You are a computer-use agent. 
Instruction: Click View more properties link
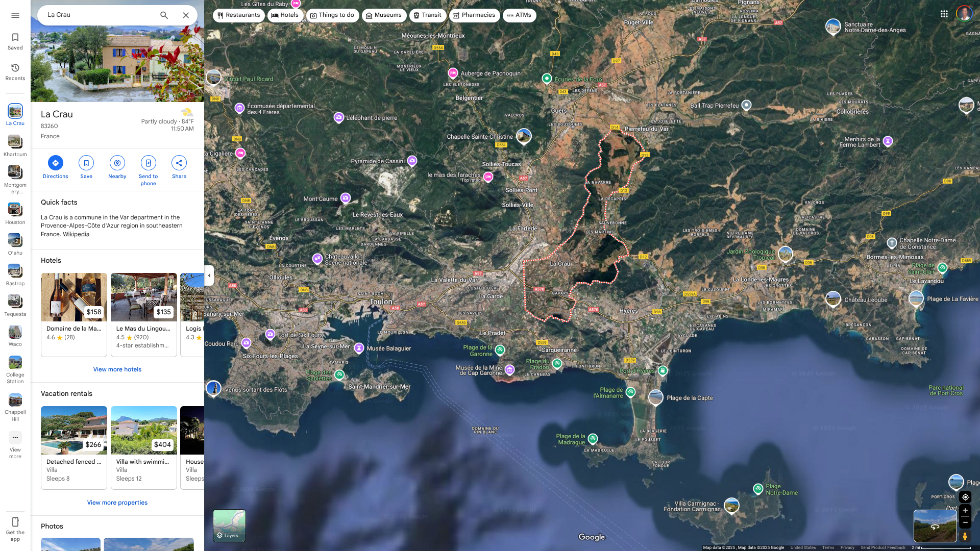(117, 503)
